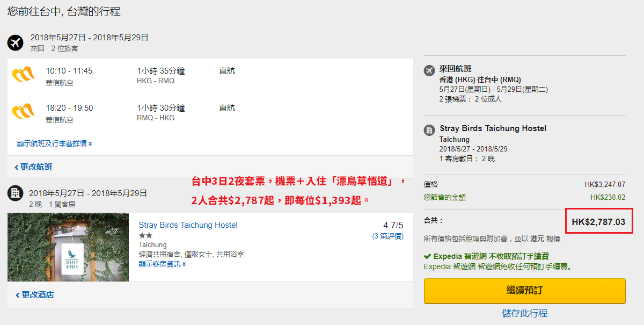The height and width of the screenshot is (325, 644).
Task: Click the 來回航班 heading in the sidebar
Action: pos(455,69)
